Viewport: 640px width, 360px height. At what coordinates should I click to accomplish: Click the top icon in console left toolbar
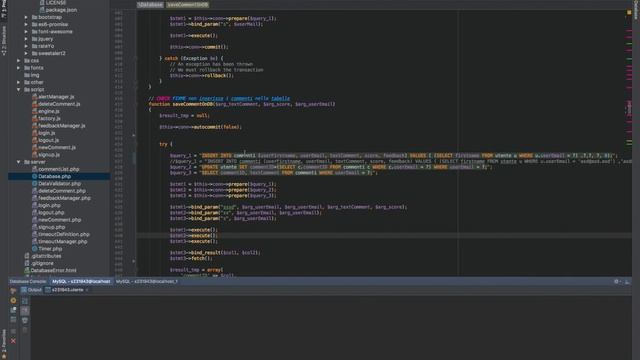point(13,290)
